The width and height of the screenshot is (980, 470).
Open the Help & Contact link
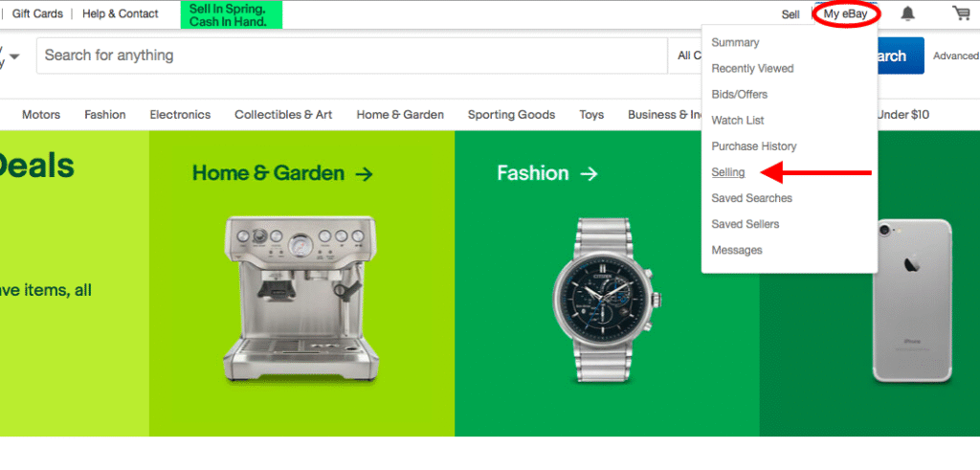[x=121, y=14]
